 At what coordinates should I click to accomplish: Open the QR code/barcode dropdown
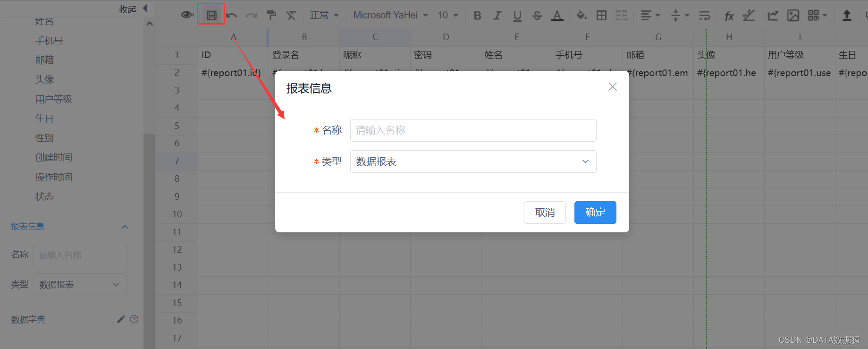(817, 16)
